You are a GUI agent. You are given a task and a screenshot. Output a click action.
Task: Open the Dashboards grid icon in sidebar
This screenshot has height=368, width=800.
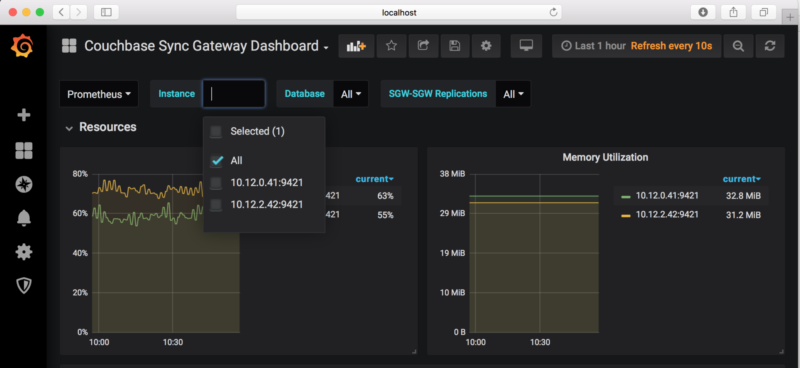pos(23,150)
